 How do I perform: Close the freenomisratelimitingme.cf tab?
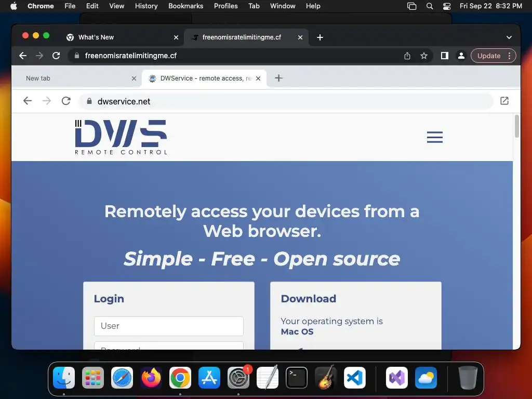(300, 37)
